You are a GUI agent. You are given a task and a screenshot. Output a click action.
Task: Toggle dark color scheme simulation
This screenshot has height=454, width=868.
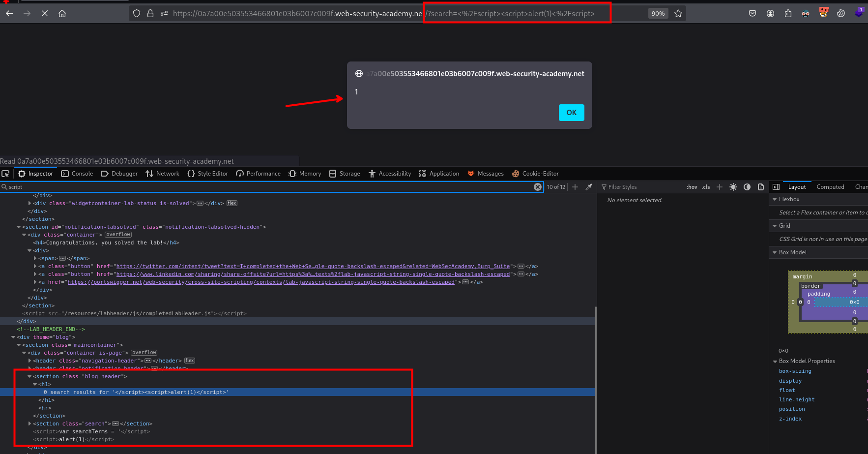coord(747,187)
